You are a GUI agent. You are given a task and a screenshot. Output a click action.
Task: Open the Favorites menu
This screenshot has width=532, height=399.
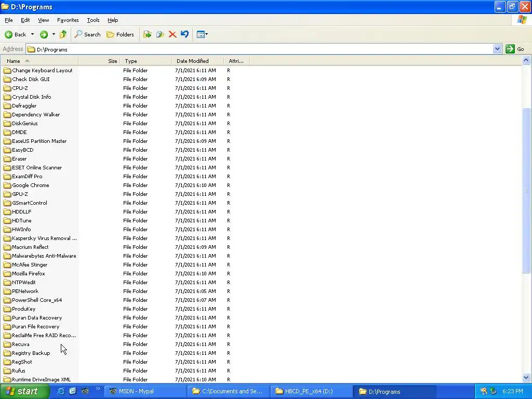pos(68,20)
